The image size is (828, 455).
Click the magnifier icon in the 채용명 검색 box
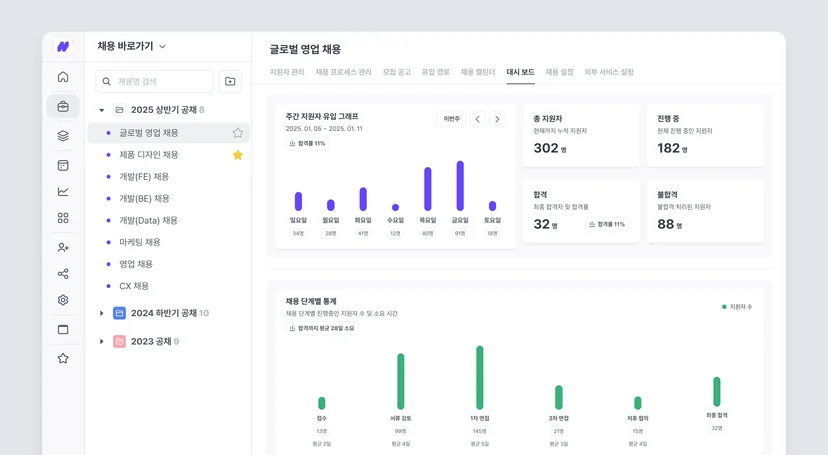coord(106,81)
